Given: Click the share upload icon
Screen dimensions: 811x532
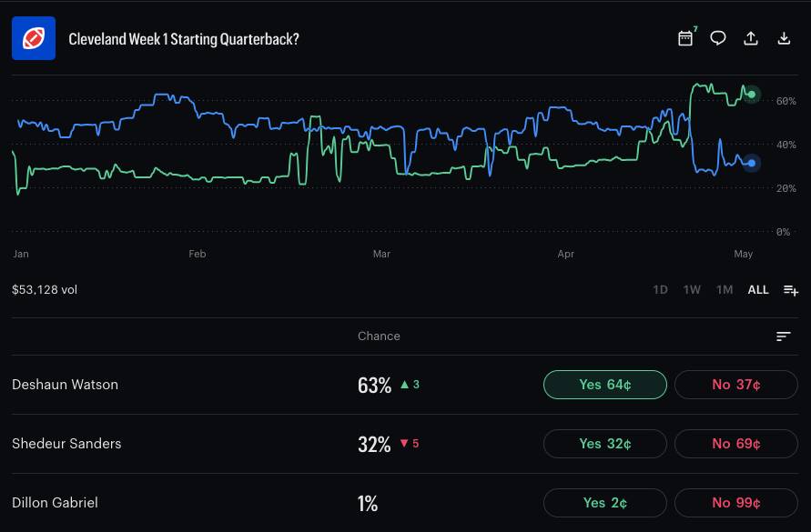Looking at the screenshot, I should (x=751, y=38).
